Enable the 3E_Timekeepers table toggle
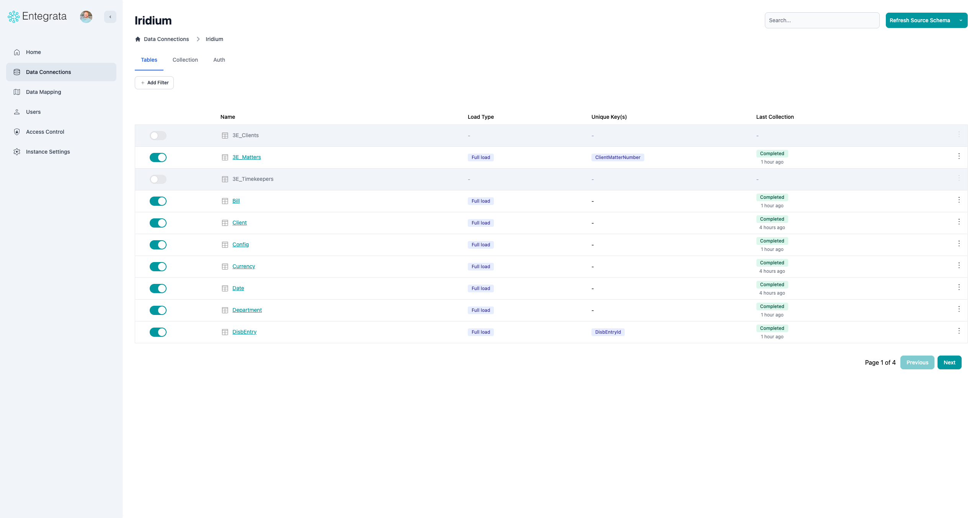The height and width of the screenshot is (518, 980). pos(158,179)
